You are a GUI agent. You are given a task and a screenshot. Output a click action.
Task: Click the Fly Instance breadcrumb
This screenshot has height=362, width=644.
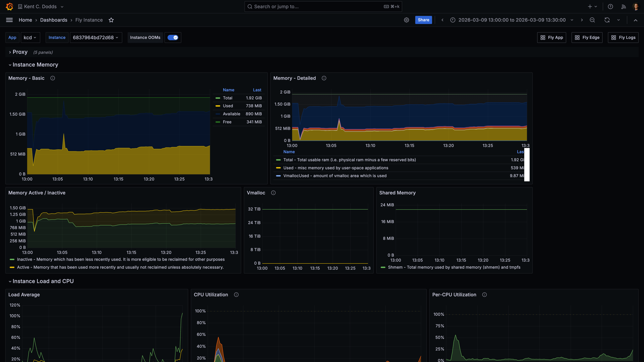(89, 20)
